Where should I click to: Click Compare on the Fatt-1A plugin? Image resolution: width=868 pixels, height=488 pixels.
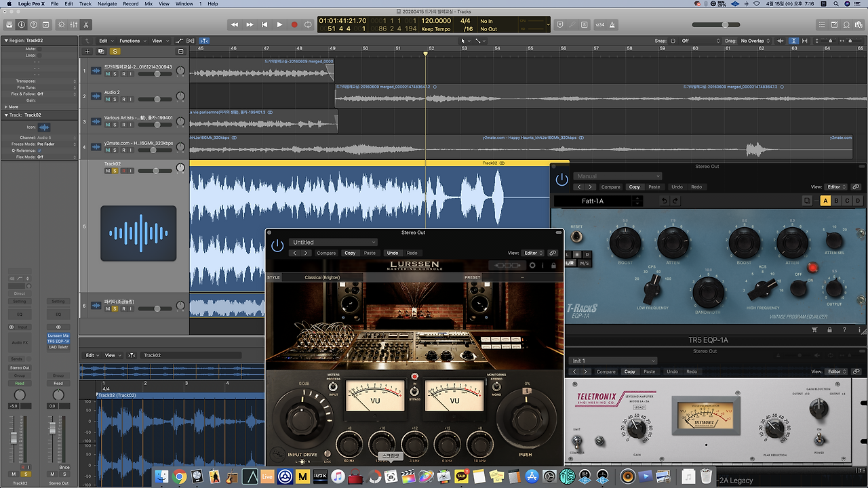pyautogui.click(x=610, y=187)
